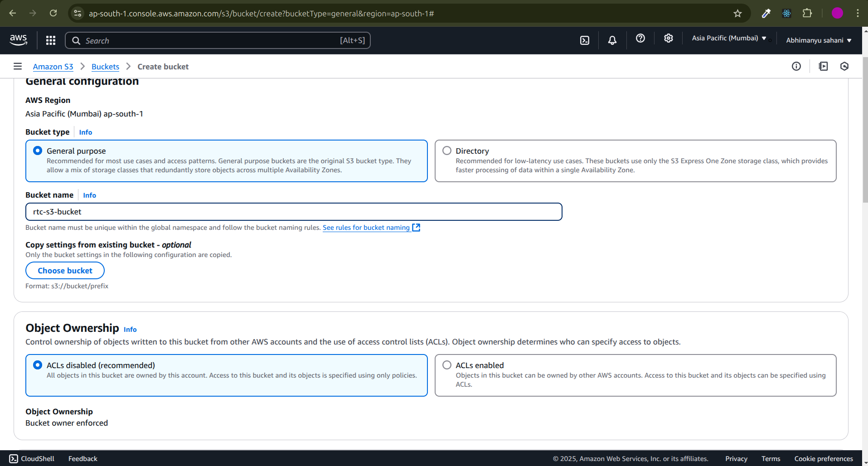This screenshot has width=868, height=466.
Task: Open the React developer tools extension icon
Action: tap(786, 14)
